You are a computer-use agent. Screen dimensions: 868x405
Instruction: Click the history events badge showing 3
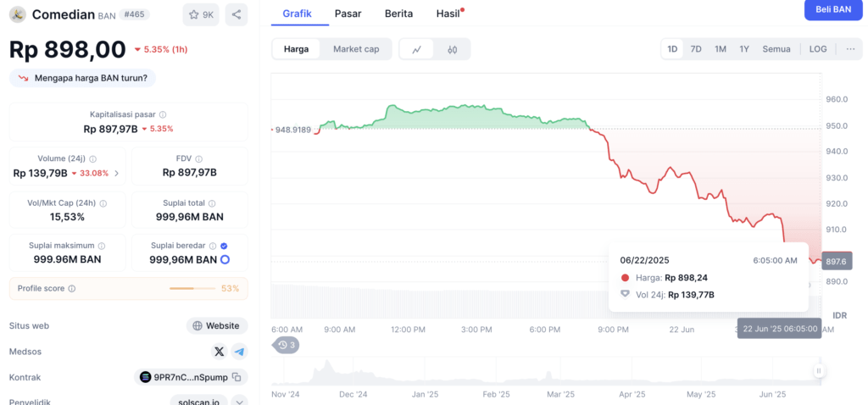pos(287,345)
